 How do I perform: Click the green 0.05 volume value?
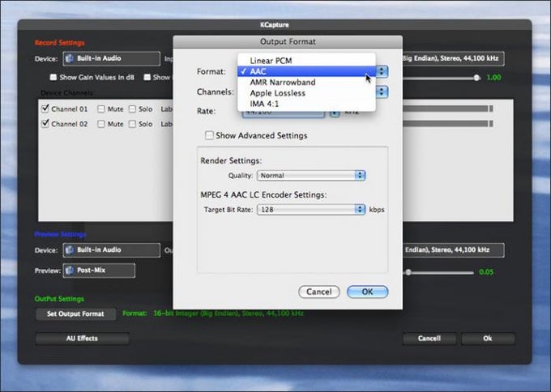click(x=486, y=272)
